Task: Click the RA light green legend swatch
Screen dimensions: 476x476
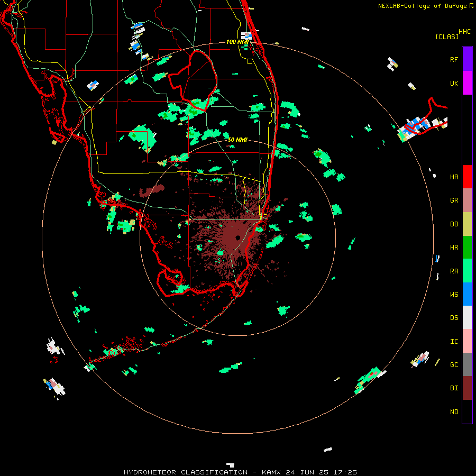Action: point(467,271)
